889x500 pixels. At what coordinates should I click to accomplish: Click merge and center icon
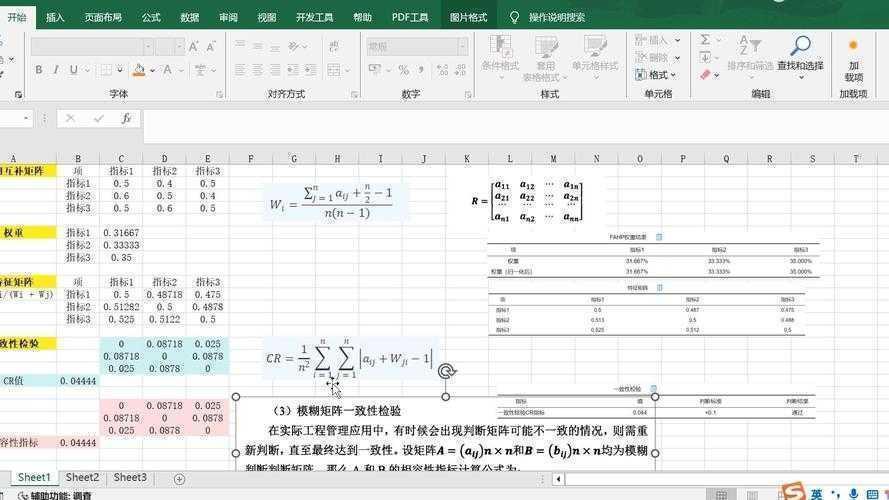click(x=334, y=70)
